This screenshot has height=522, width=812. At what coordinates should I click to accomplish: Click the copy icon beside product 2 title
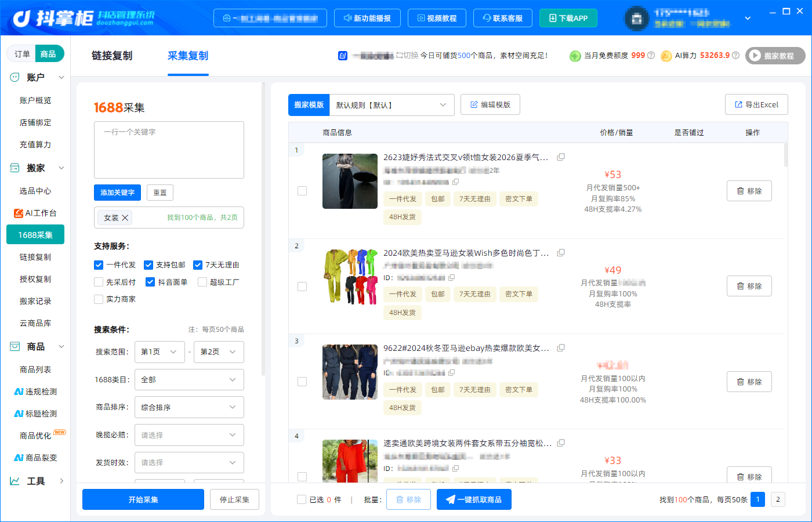click(x=561, y=253)
